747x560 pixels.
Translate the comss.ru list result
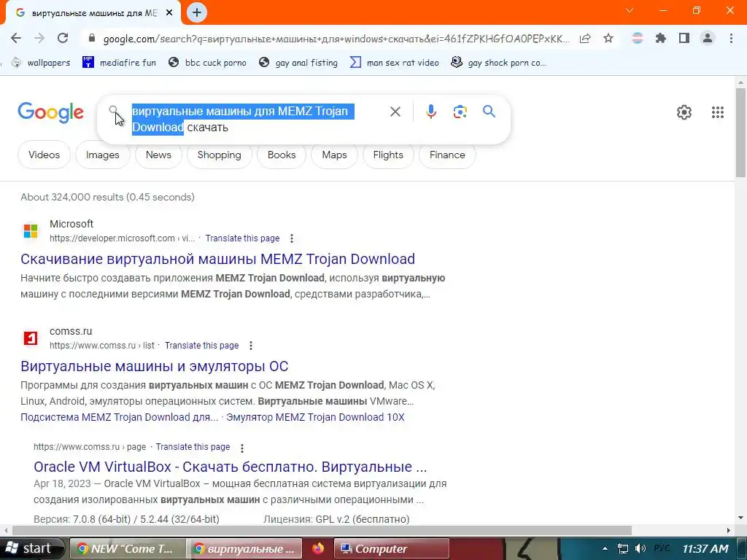click(x=201, y=346)
